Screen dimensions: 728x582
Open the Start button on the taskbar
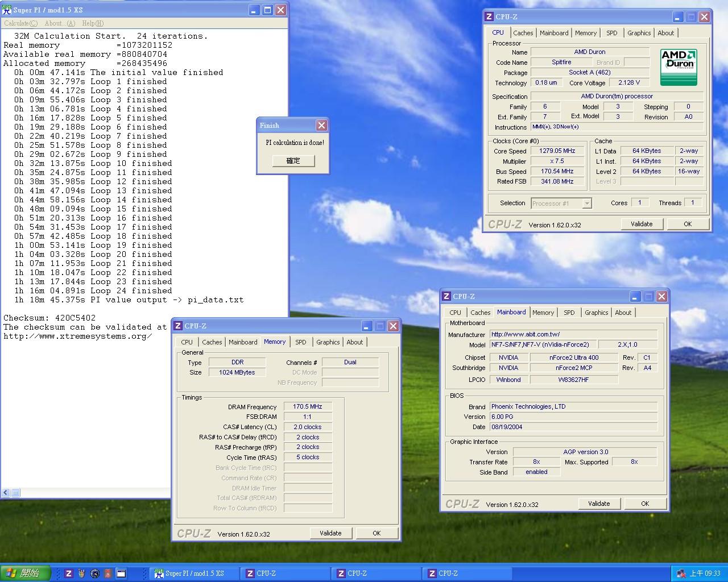click(x=25, y=573)
